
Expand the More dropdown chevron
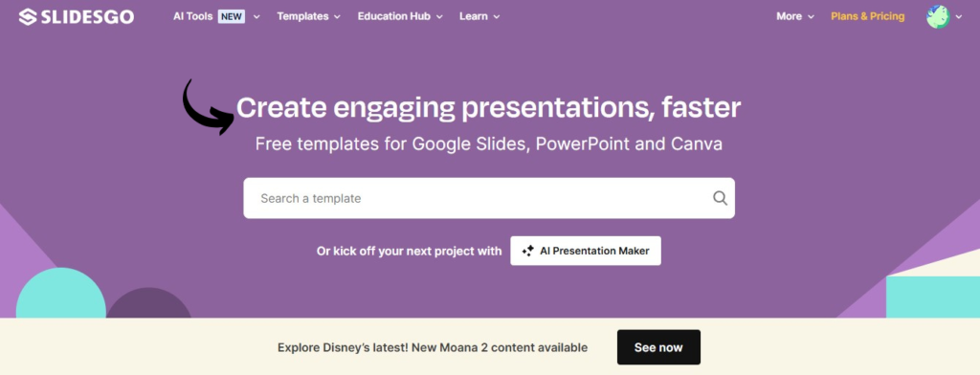tap(811, 17)
